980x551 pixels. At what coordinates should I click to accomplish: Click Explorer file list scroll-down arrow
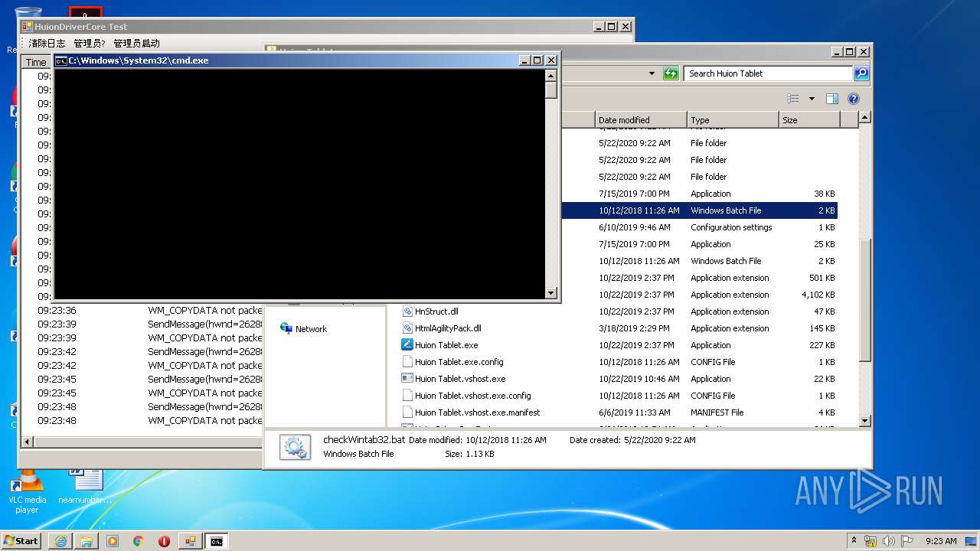click(864, 421)
